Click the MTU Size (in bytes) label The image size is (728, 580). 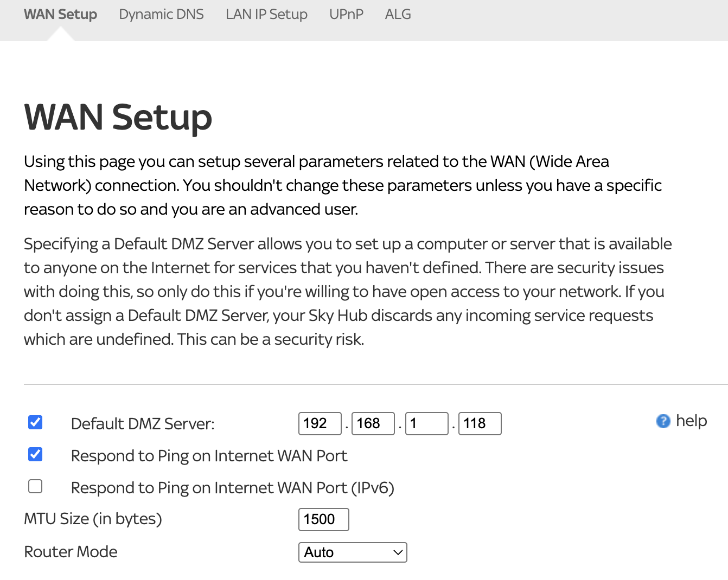[92, 519]
